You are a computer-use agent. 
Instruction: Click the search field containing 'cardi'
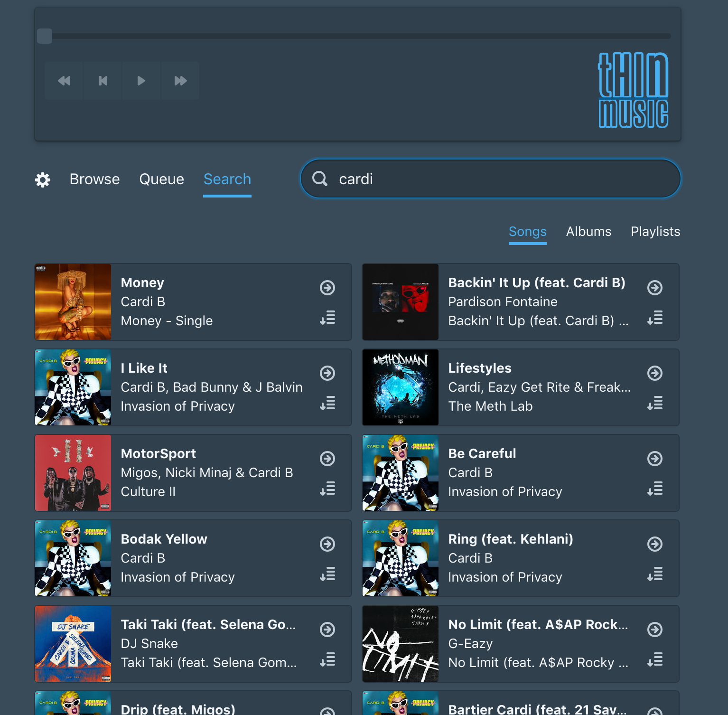coord(491,179)
